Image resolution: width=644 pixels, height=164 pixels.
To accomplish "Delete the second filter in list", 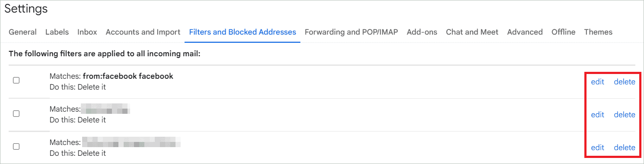I will click(625, 115).
